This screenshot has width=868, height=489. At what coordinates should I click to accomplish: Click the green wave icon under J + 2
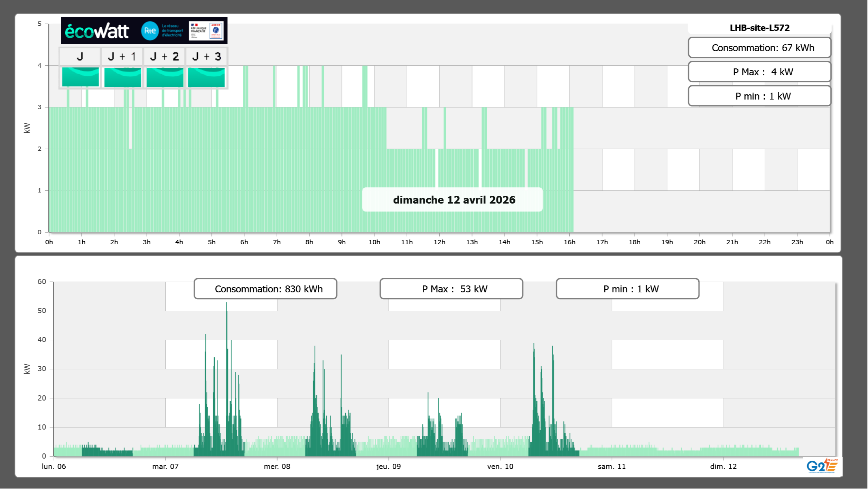click(165, 77)
